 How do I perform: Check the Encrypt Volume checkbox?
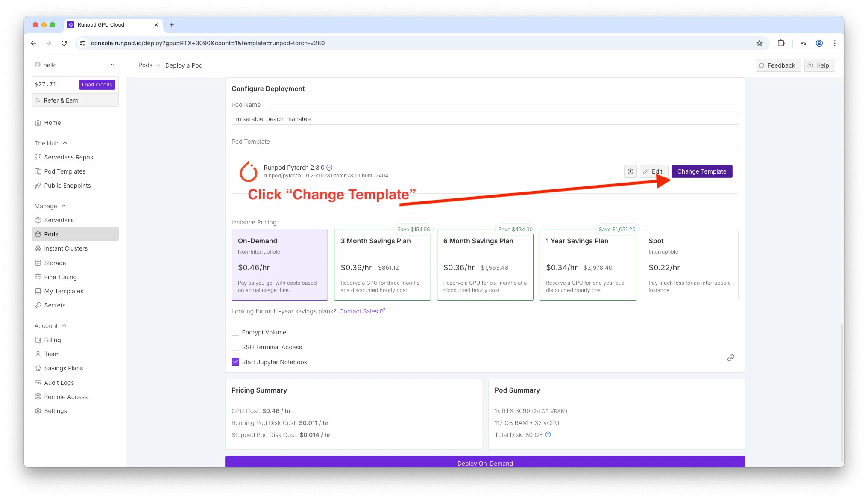pyautogui.click(x=235, y=332)
